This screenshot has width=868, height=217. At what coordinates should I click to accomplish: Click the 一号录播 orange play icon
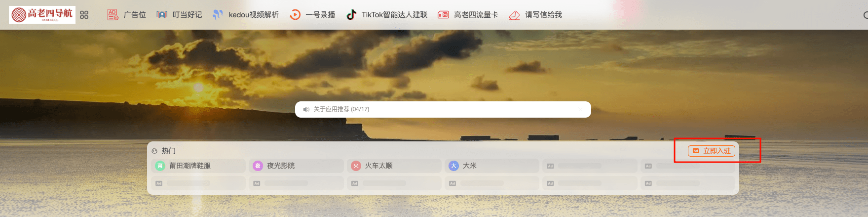tap(295, 15)
